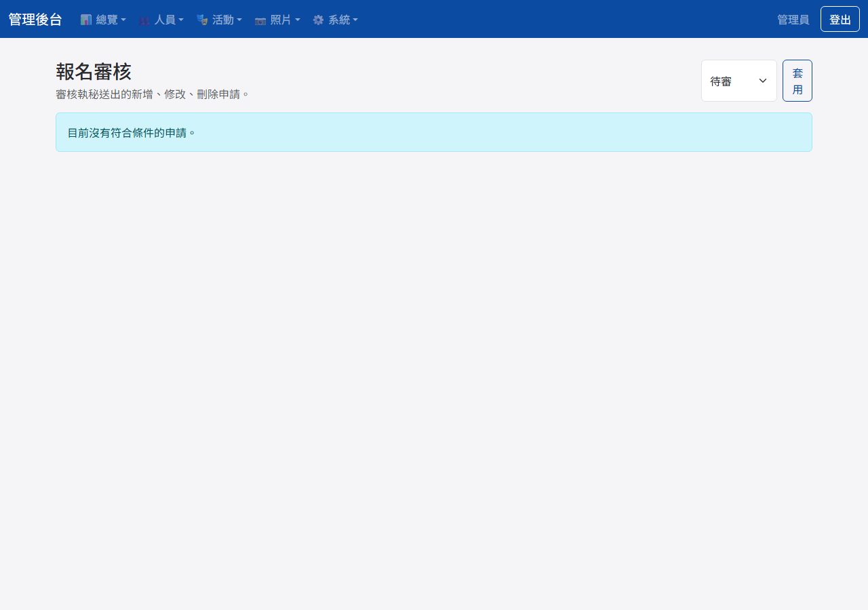Click the bar chart icon beside 總覽
Viewport: 868px width, 610px height.
86,20
